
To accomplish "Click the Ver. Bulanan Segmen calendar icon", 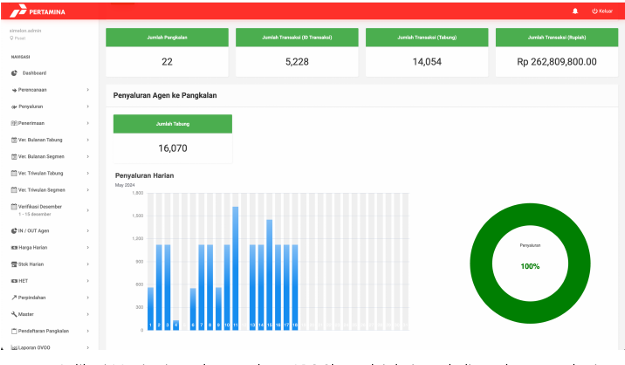I will (14, 157).
